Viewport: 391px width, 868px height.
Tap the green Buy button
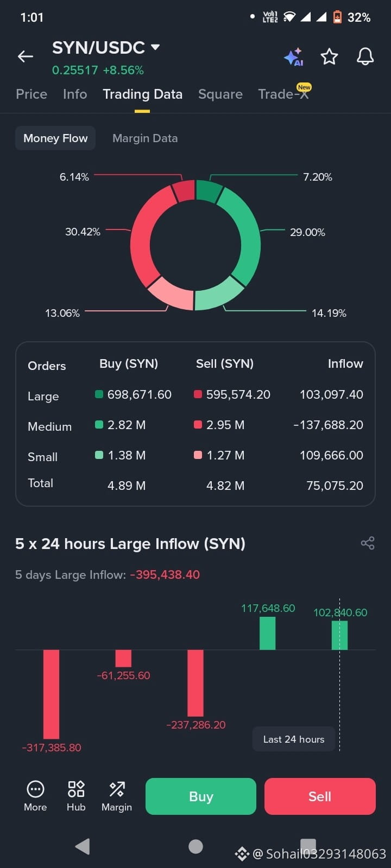pos(201,796)
